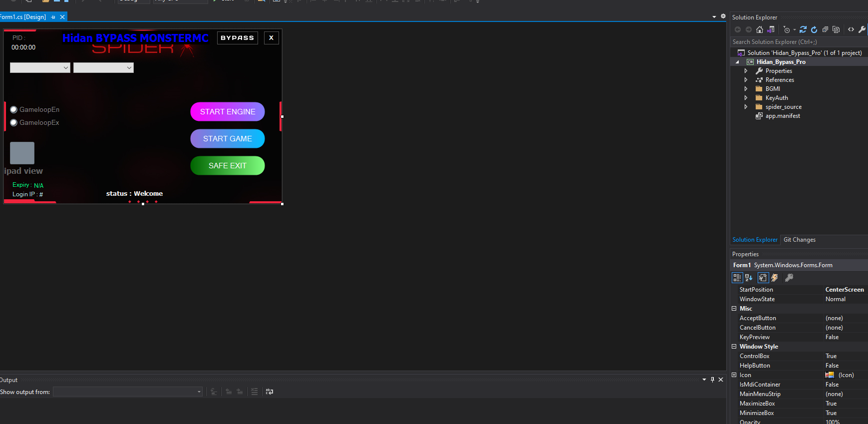Click the Collapse All icon in Solution Explorer
The width and height of the screenshot is (868, 424).
click(825, 29)
